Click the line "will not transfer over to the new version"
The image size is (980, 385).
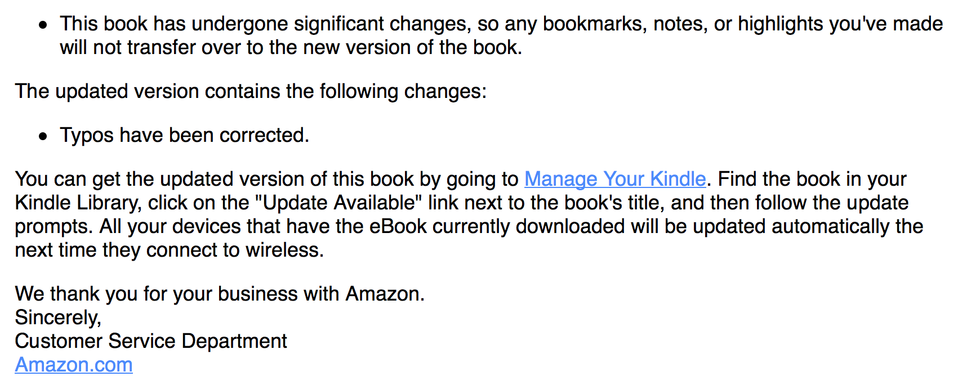tap(291, 47)
